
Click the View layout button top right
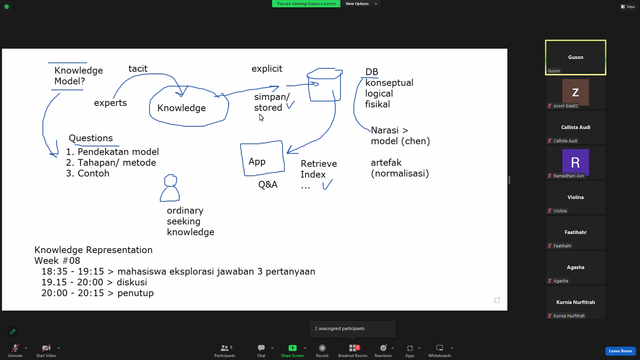coord(628,7)
